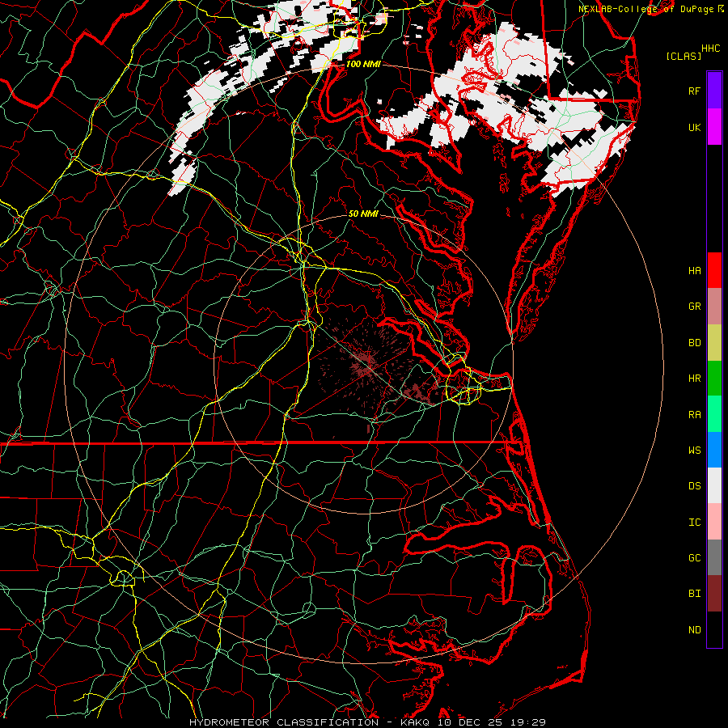Click the GC legend label

tap(695, 558)
